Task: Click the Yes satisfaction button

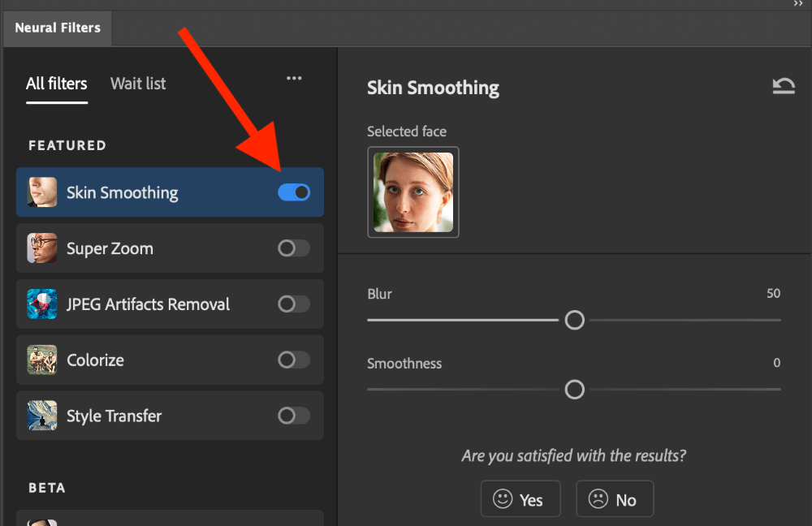Action: (x=520, y=499)
